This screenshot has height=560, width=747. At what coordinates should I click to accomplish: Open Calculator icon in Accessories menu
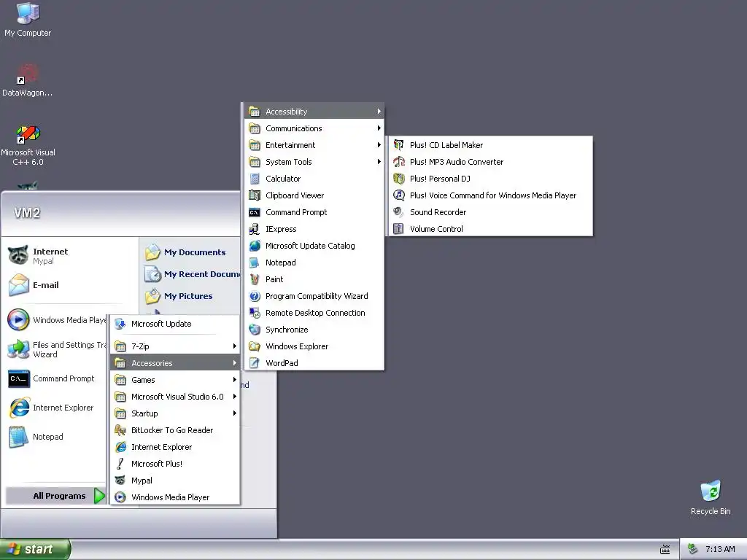[x=255, y=179]
